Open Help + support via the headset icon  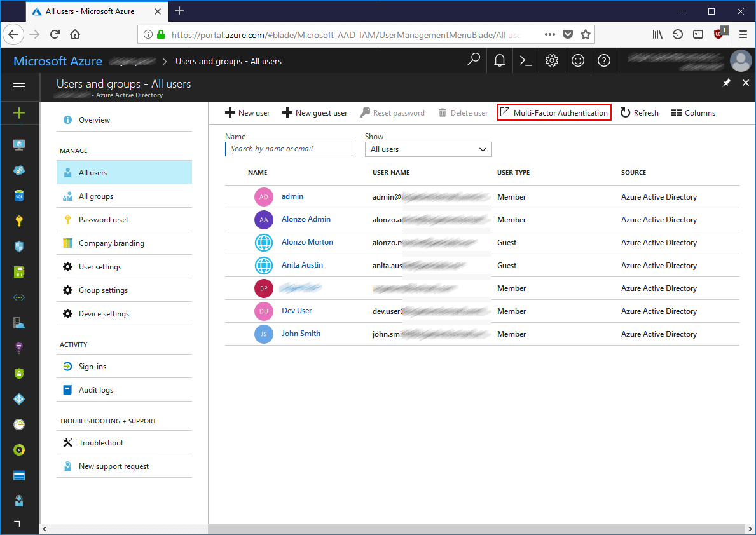(x=603, y=60)
